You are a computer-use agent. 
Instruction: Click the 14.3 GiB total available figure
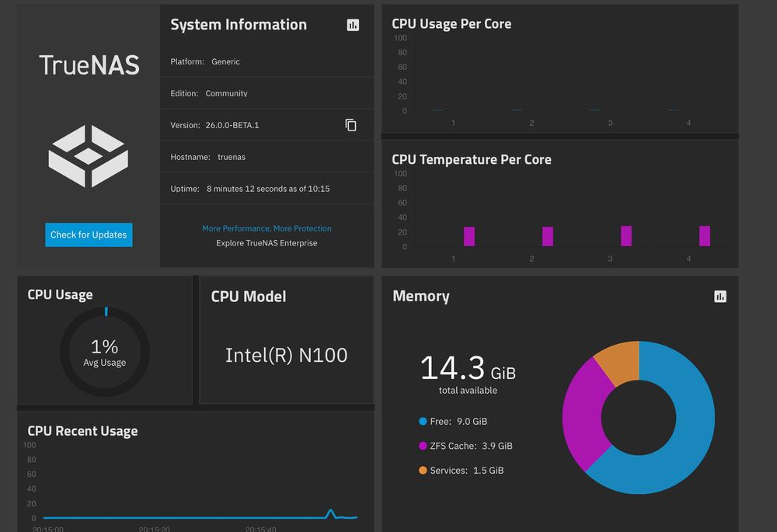468,374
